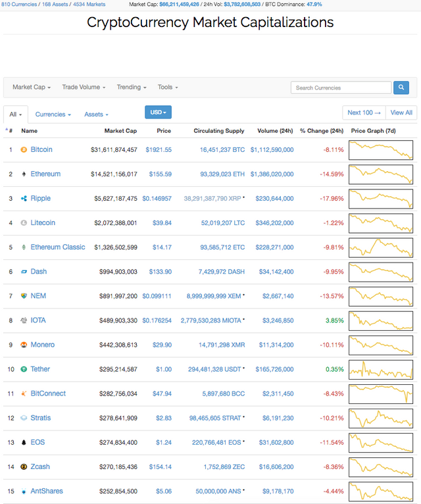
Task: Open Ethereum Classic 7d price graph
Action: [381, 247]
